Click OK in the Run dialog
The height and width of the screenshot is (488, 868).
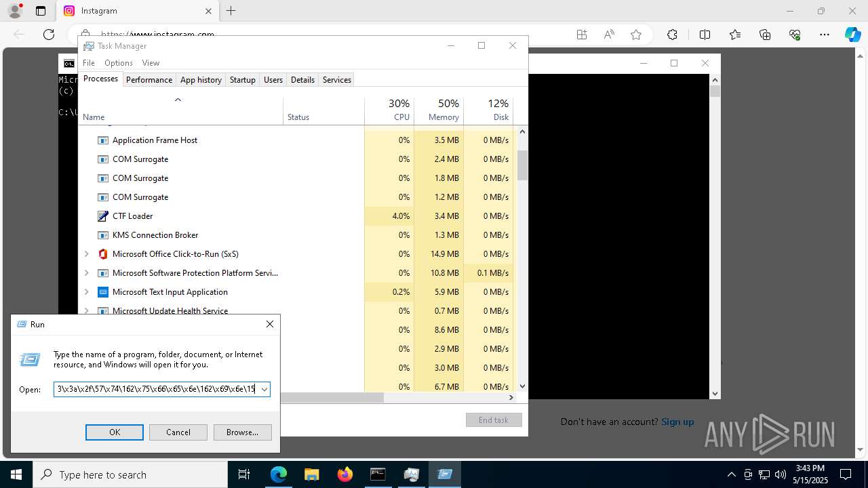[115, 432]
